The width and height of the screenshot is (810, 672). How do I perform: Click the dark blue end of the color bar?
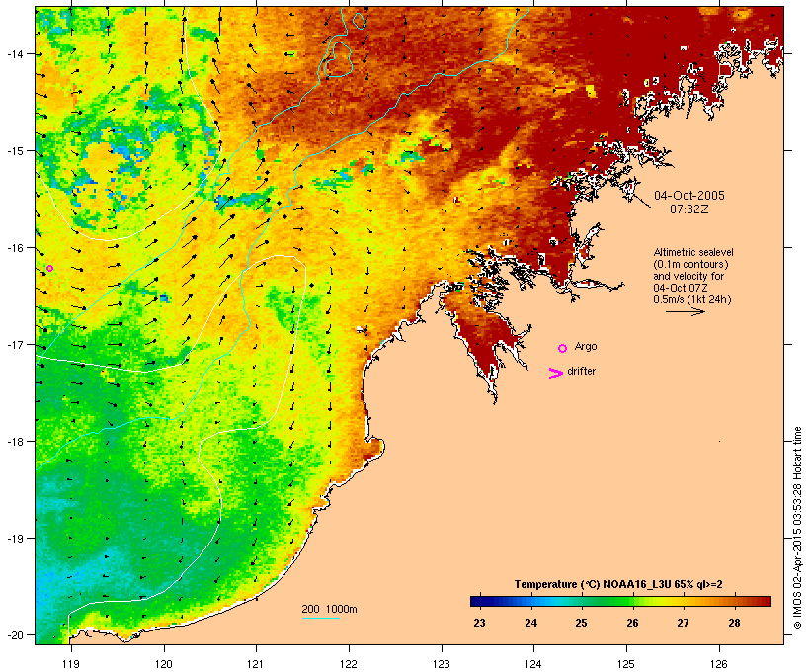(x=478, y=601)
